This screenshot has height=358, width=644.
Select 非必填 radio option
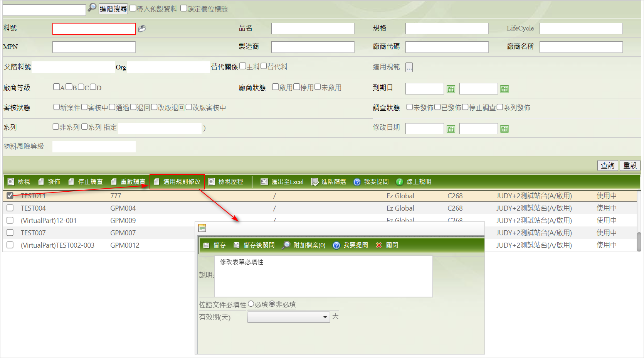tap(272, 304)
